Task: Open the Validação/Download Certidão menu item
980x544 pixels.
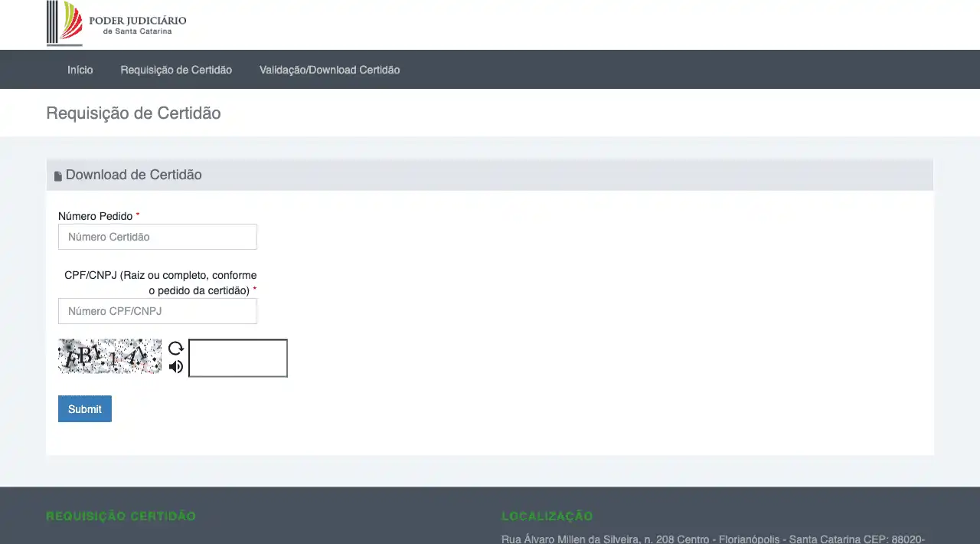Action: point(329,70)
